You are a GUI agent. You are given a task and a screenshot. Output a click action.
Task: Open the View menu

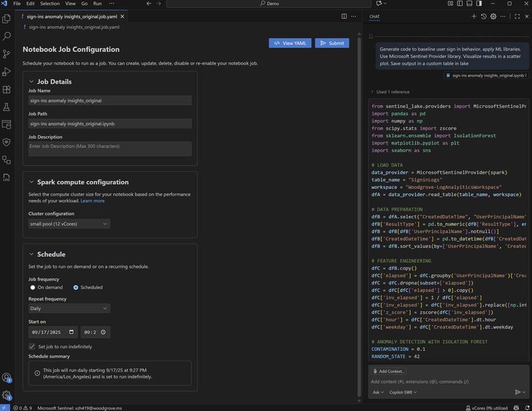pyautogui.click(x=70, y=3)
